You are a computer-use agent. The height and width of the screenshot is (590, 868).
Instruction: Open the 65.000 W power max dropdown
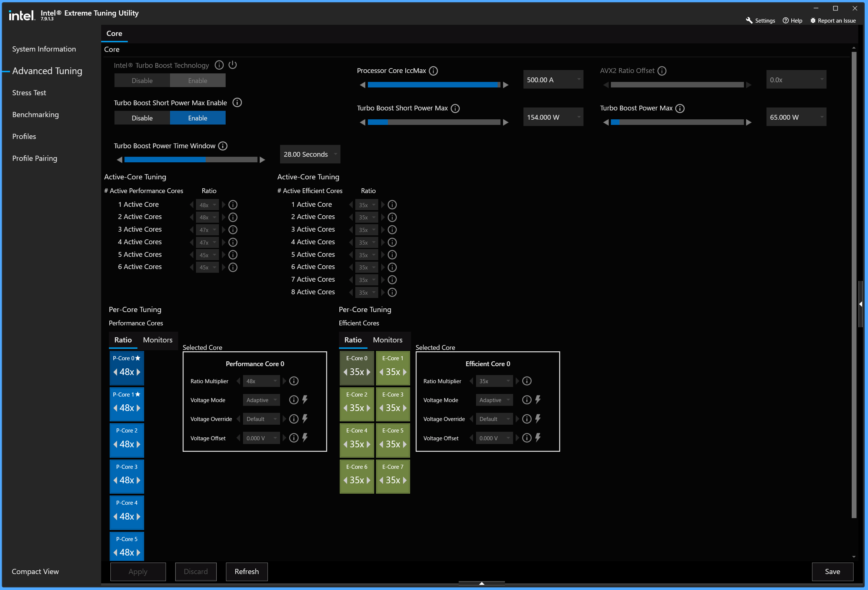[x=796, y=117]
